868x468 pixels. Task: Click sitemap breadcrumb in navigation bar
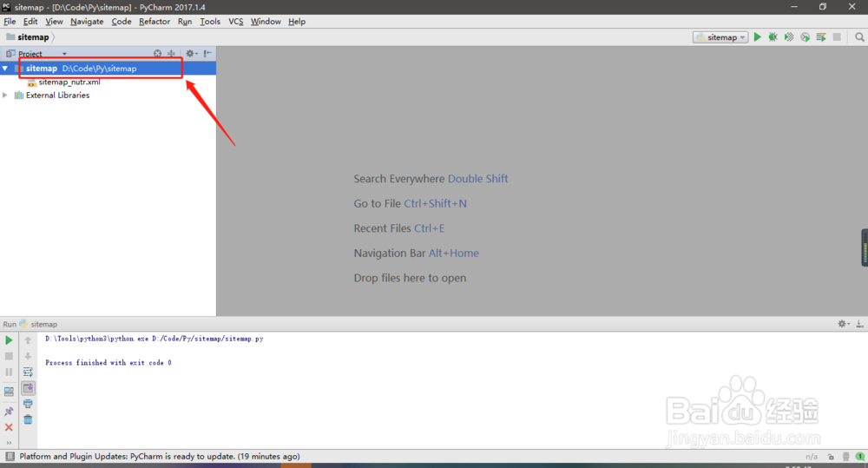point(33,37)
